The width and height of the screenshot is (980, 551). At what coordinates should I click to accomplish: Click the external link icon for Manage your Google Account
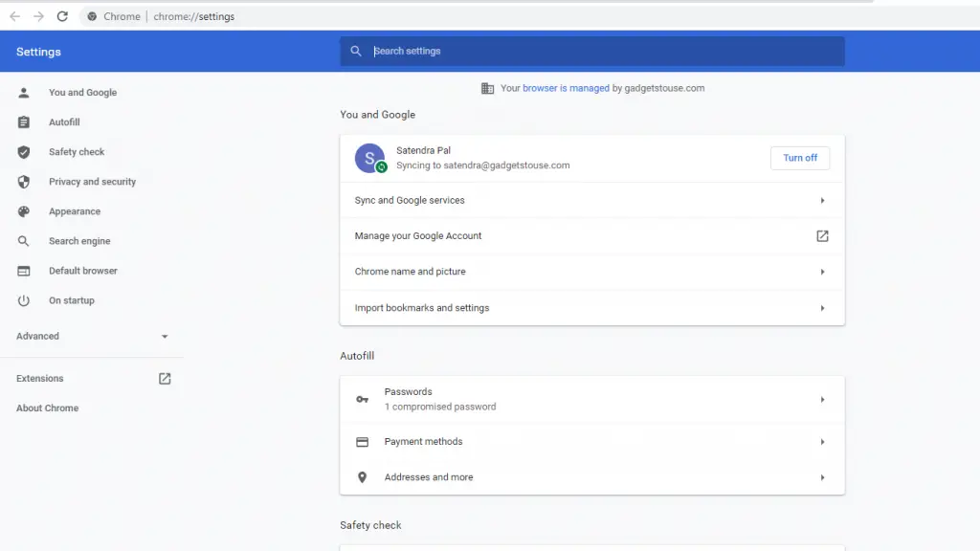pyautogui.click(x=822, y=236)
